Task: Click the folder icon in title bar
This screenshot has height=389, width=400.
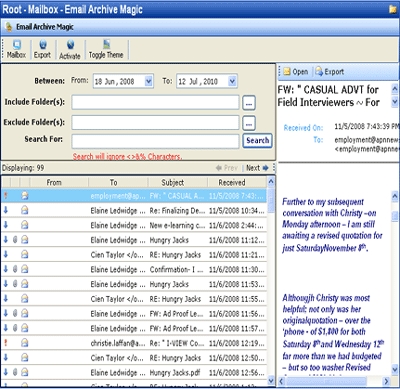Action: coord(393,9)
